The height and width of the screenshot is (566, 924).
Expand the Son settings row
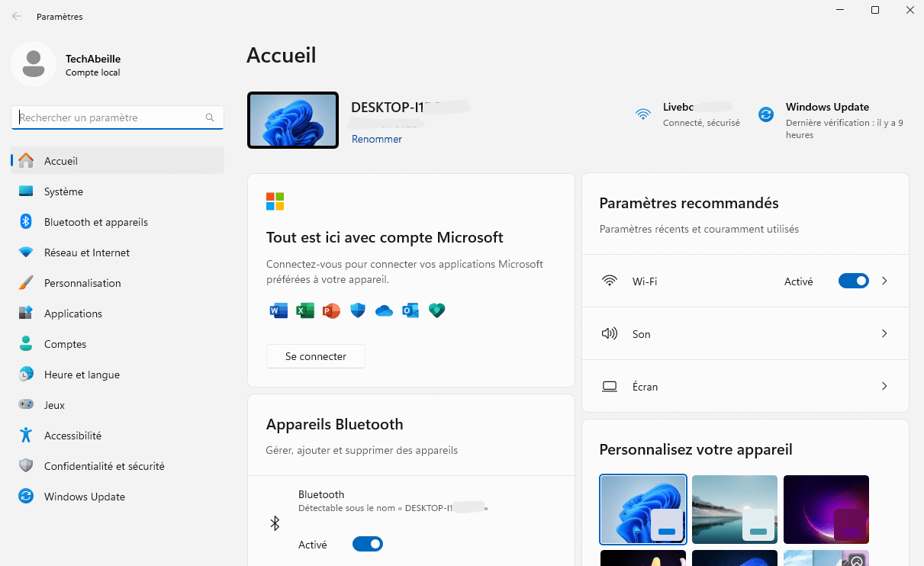pyautogui.click(x=884, y=333)
